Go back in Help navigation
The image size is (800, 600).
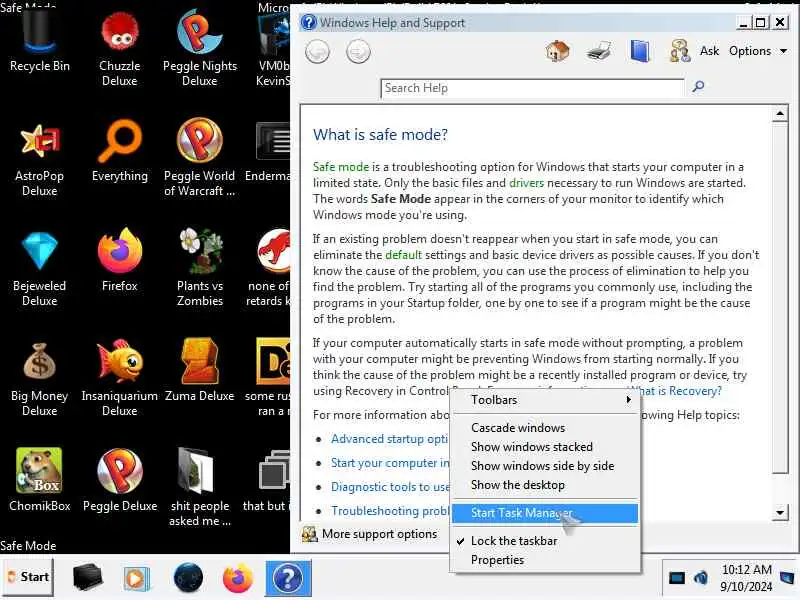[x=317, y=52]
